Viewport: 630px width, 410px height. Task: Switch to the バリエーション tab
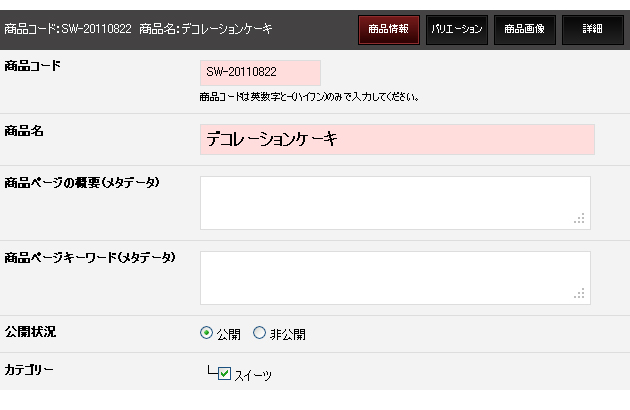click(457, 30)
